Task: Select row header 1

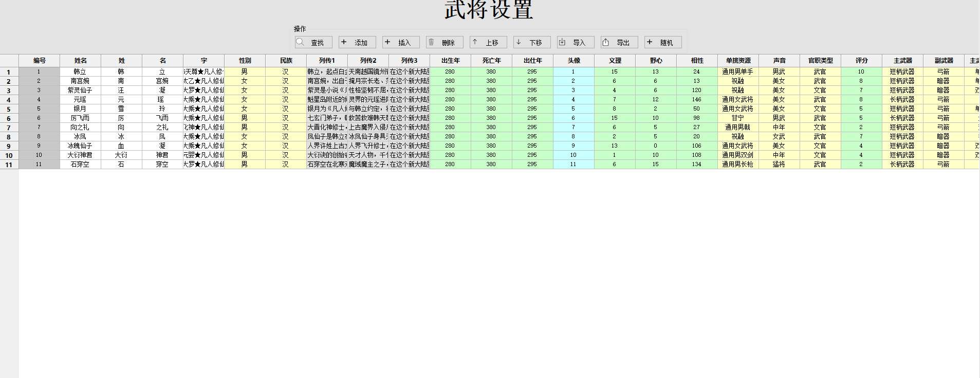Action: [9, 72]
